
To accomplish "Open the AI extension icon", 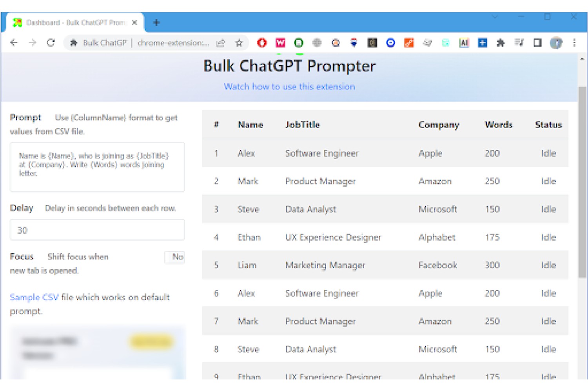I will click(x=464, y=43).
